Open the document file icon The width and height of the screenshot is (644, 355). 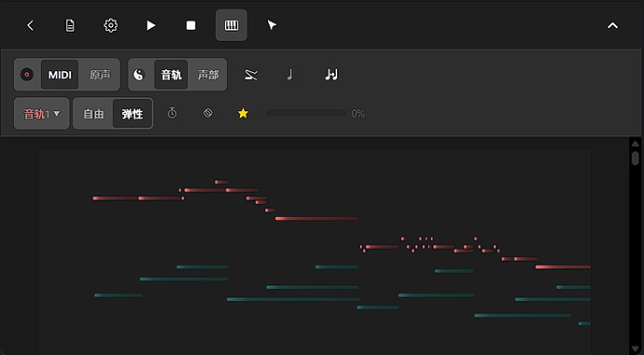pos(70,25)
